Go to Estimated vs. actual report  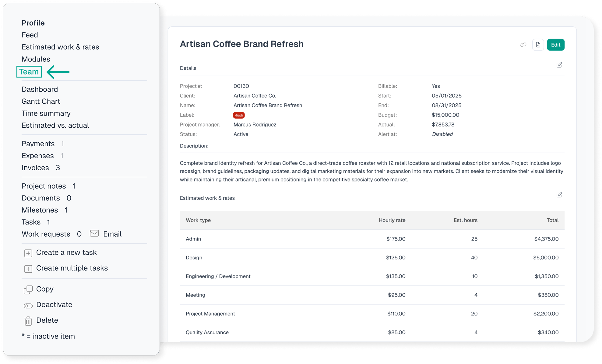click(x=55, y=125)
